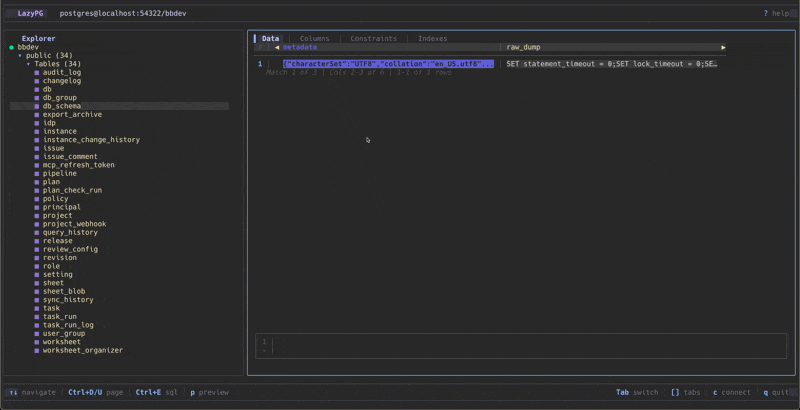This screenshot has width=800, height=410.
Task: Open the Constraints tab
Action: click(x=373, y=38)
